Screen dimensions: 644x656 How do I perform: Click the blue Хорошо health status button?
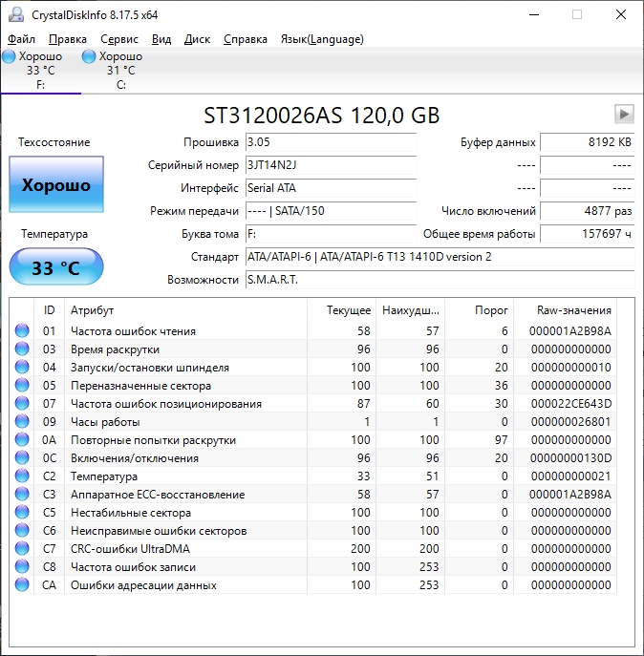(56, 184)
